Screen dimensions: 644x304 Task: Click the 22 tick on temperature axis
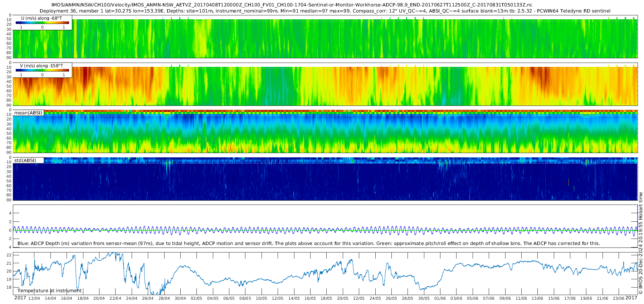point(9,255)
